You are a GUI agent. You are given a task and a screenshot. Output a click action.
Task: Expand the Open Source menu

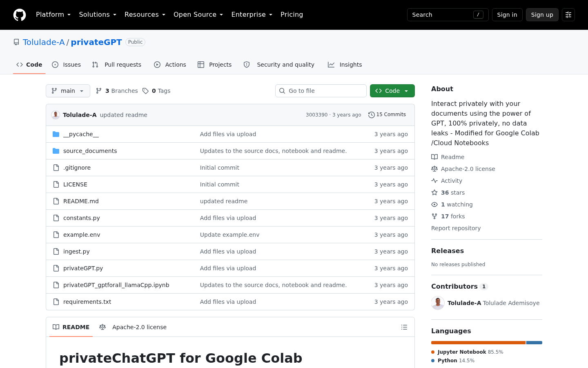coord(198,15)
